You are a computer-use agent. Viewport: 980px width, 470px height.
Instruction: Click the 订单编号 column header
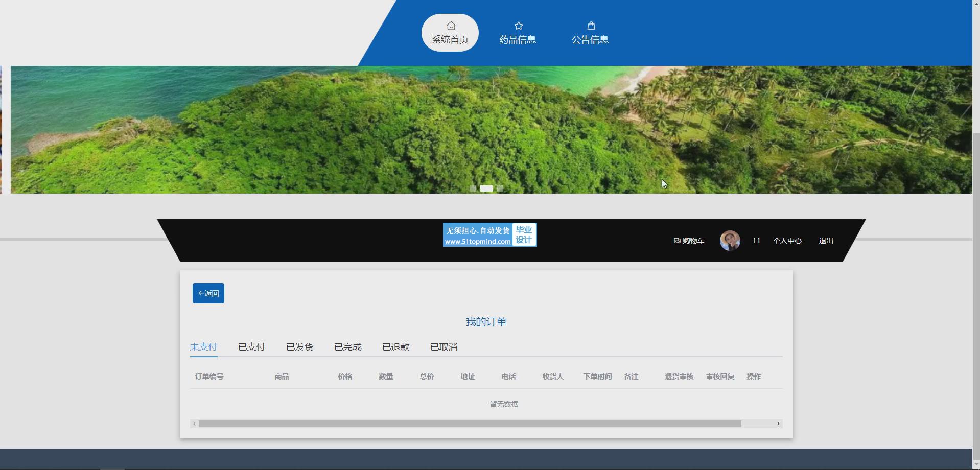coord(209,377)
